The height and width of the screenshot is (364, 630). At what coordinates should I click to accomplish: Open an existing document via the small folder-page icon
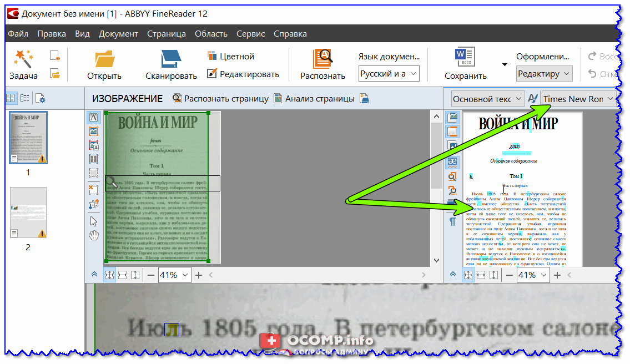[x=54, y=74]
